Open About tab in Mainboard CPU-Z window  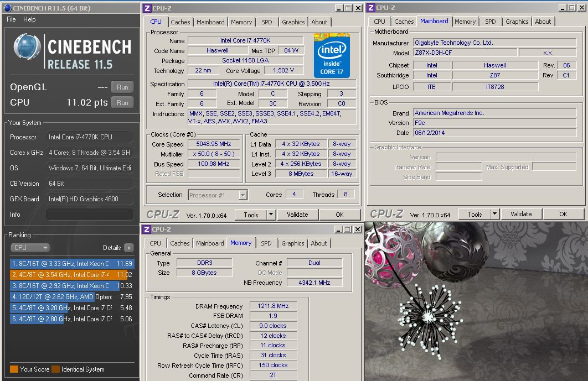[x=543, y=22]
